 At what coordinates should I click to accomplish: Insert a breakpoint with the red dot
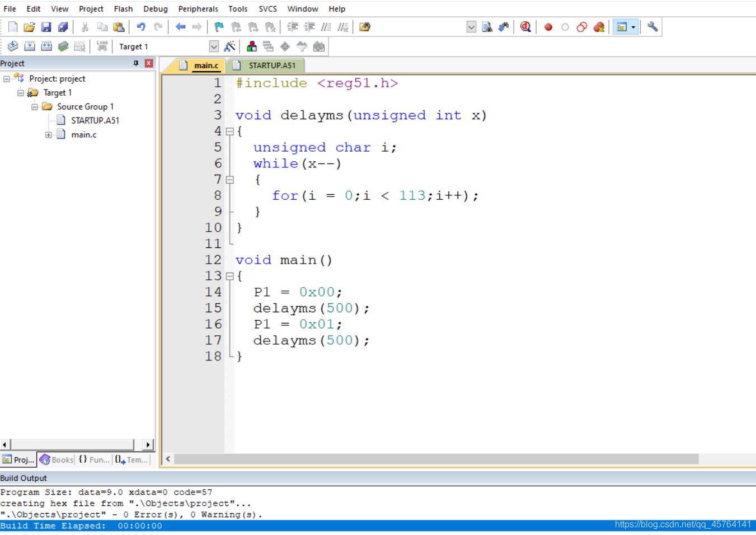pos(548,27)
